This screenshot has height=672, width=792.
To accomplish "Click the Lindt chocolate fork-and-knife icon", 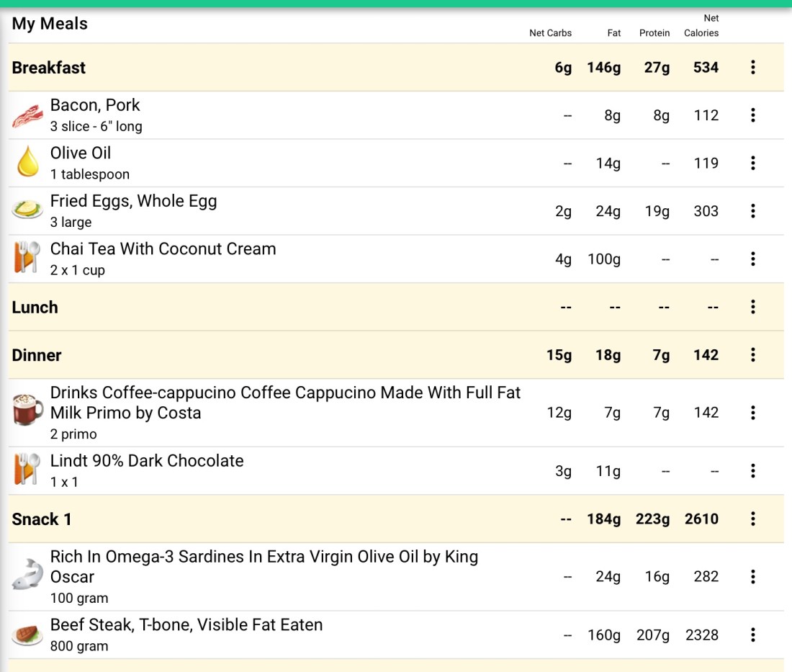I will click(x=27, y=470).
